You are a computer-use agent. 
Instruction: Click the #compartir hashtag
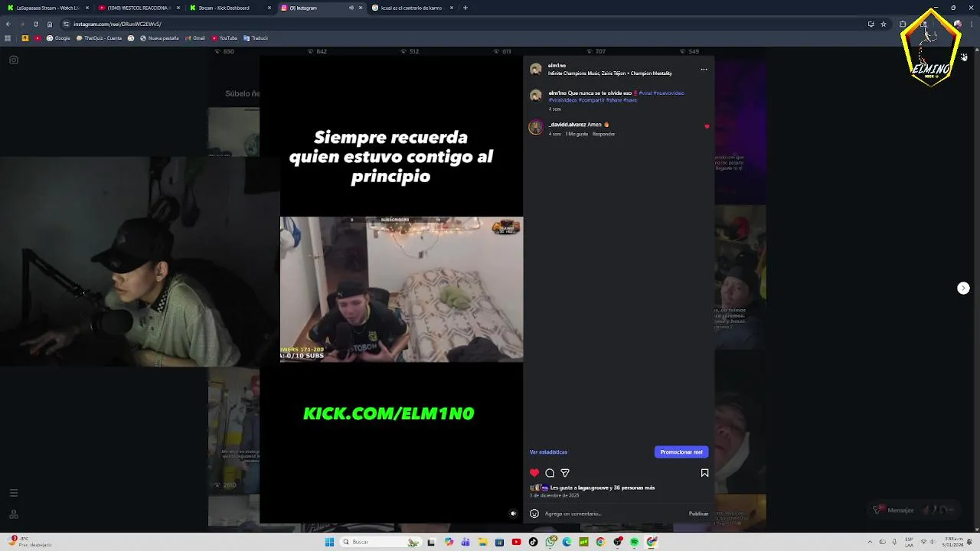pyautogui.click(x=591, y=100)
